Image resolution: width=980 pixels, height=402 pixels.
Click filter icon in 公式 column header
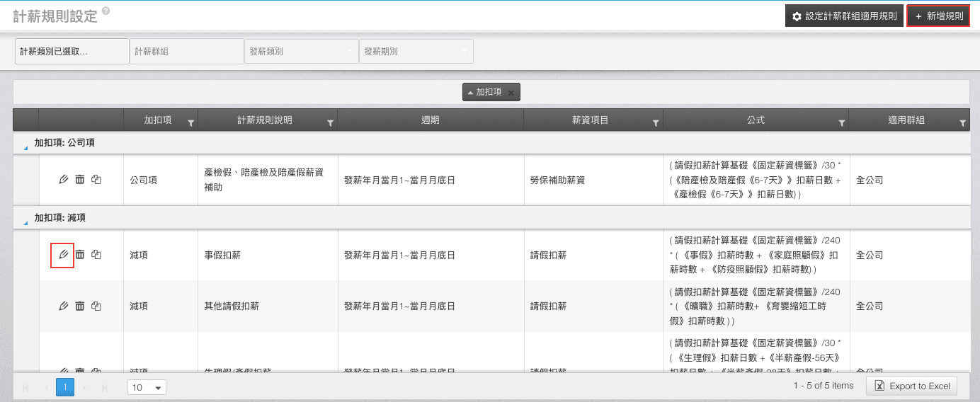tap(841, 122)
